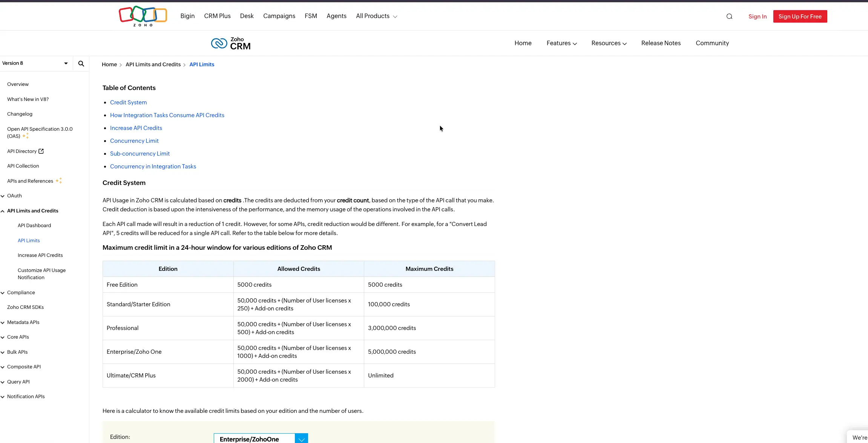Open the Features dropdown menu
Screen dimensions: 868x443
[562, 43]
